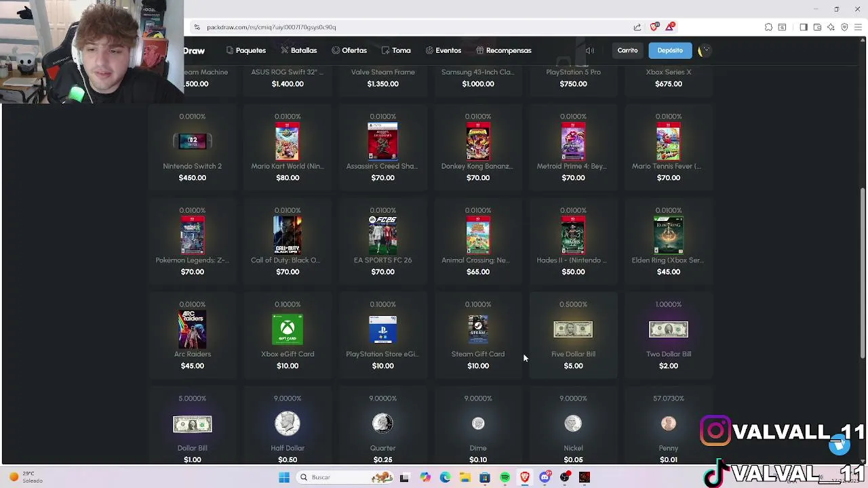The width and height of the screenshot is (868, 488).
Task: Click the Half Dollar coin
Action: 288,424
